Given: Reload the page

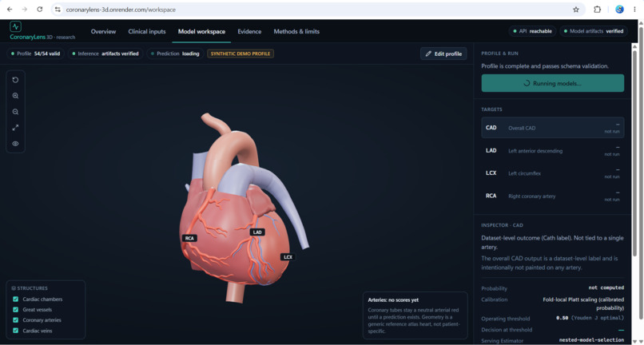Looking at the screenshot, I should click(x=40, y=10).
